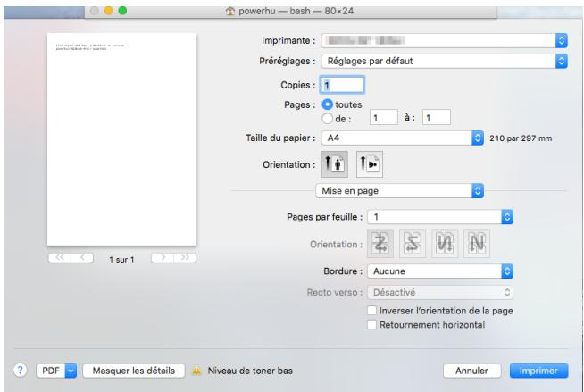Click the Copies input field
The height and width of the screenshot is (392, 584).
click(342, 85)
